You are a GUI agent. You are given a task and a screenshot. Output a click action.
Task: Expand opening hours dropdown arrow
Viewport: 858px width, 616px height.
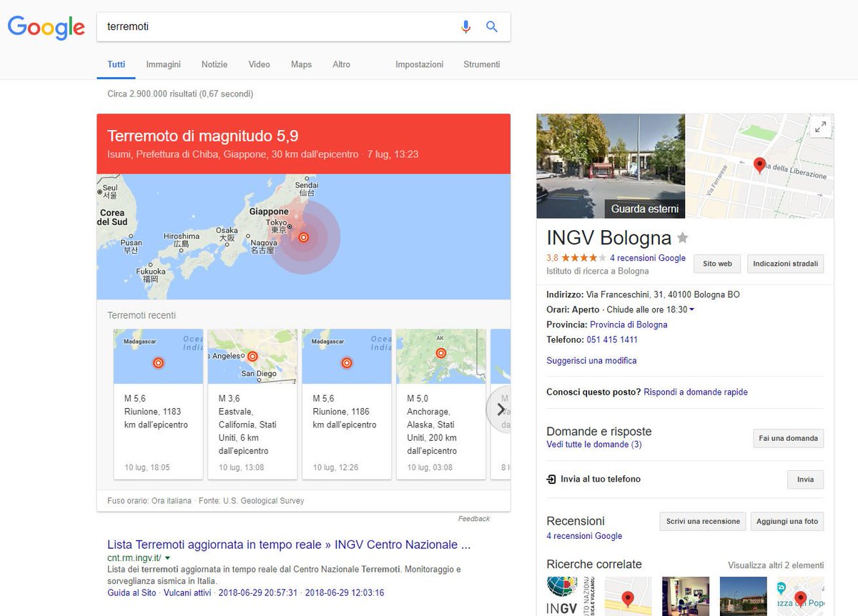691,310
